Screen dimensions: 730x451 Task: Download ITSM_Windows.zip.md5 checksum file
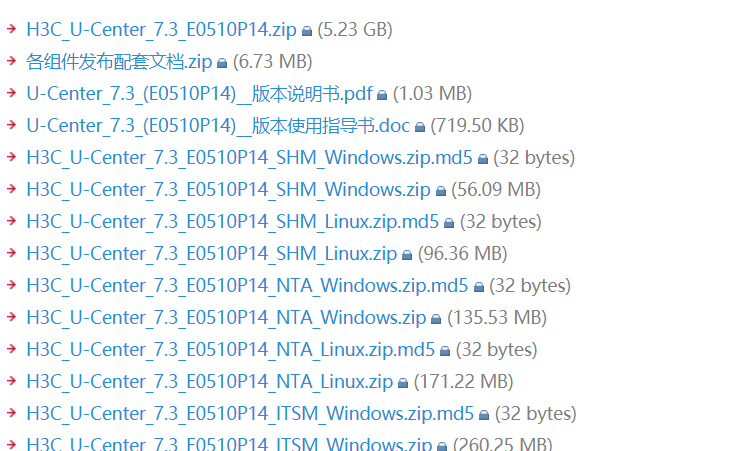pyautogui.click(x=250, y=414)
